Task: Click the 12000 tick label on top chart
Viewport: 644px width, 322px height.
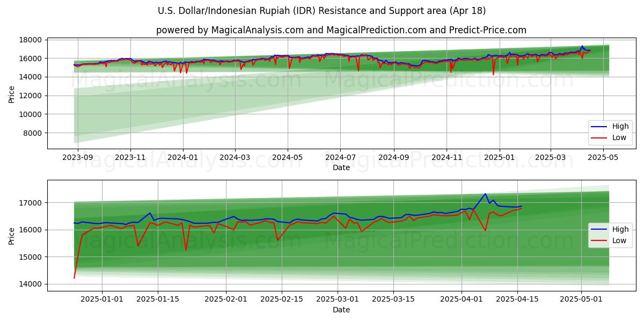Action: point(31,96)
